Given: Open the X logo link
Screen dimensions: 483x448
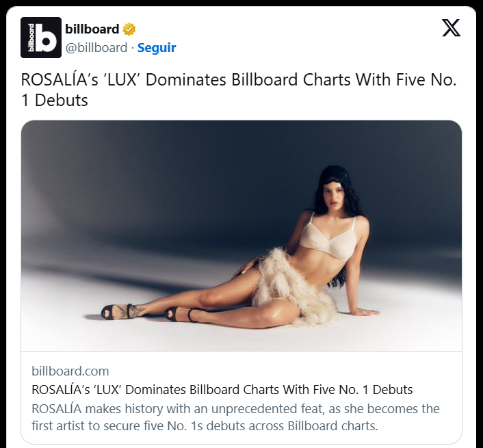Looking at the screenshot, I should click(452, 28).
